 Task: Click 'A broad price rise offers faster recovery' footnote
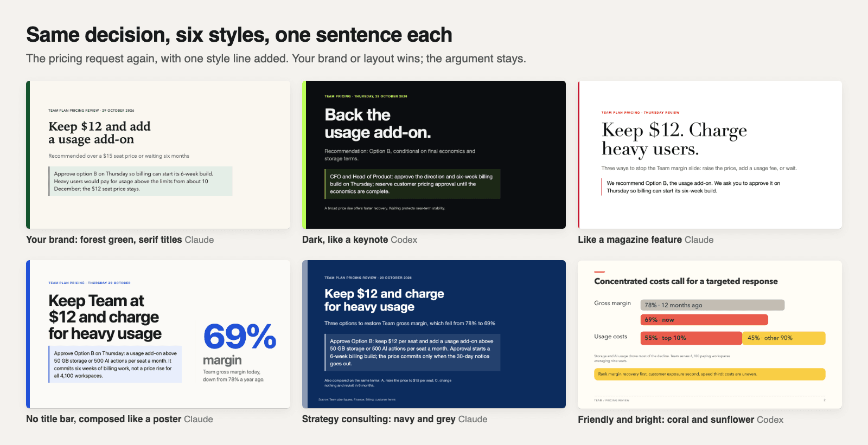tap(385, 208)
